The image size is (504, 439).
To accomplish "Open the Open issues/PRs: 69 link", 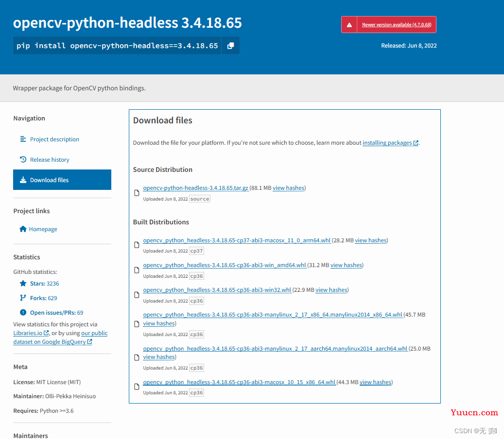I will pos(56,312).
